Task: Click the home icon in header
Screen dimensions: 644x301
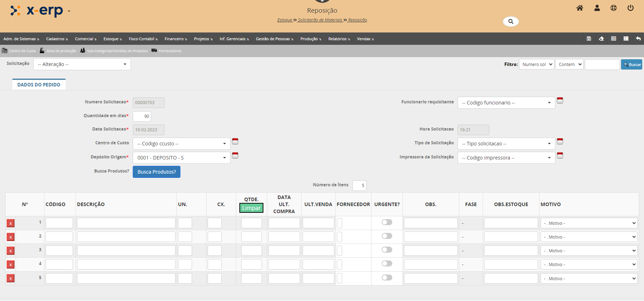Action: 580,8
